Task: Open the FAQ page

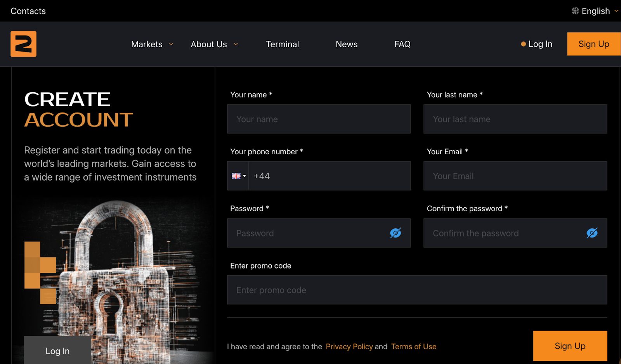Action: pyautogui.click(x=402, y=44)
